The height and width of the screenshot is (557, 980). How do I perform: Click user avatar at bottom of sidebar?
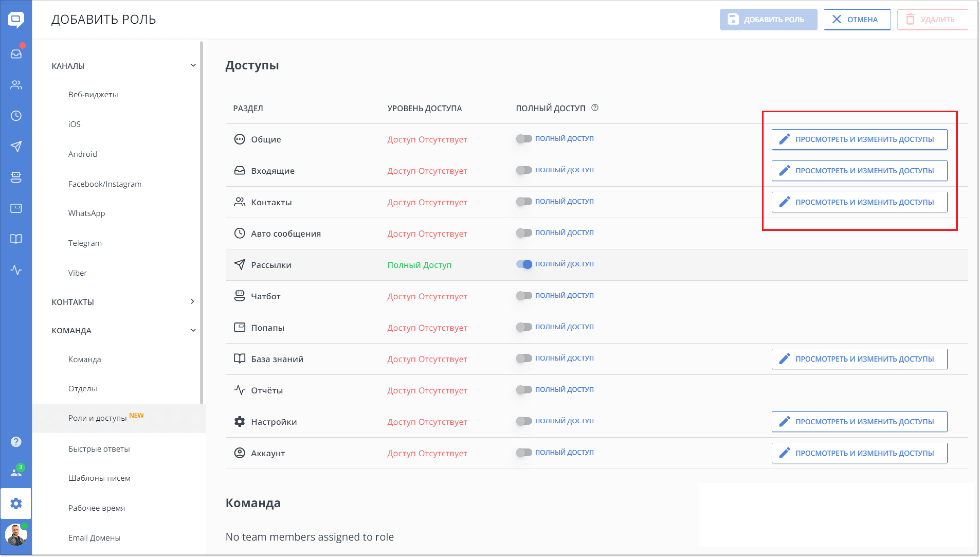(x=16, y=534)
